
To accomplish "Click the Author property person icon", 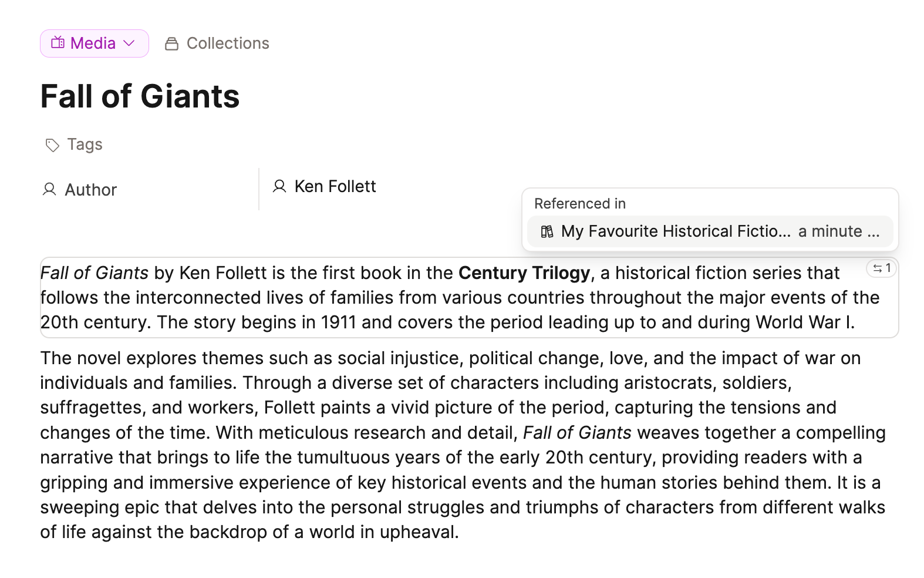I will pyautogui.click(x=49, y=190).
